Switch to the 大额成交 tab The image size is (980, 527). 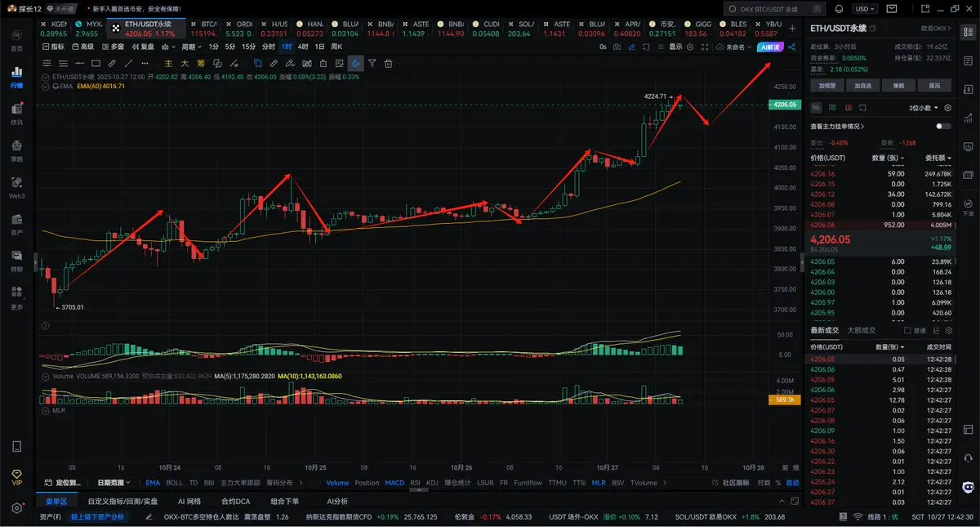pos(861,330)
